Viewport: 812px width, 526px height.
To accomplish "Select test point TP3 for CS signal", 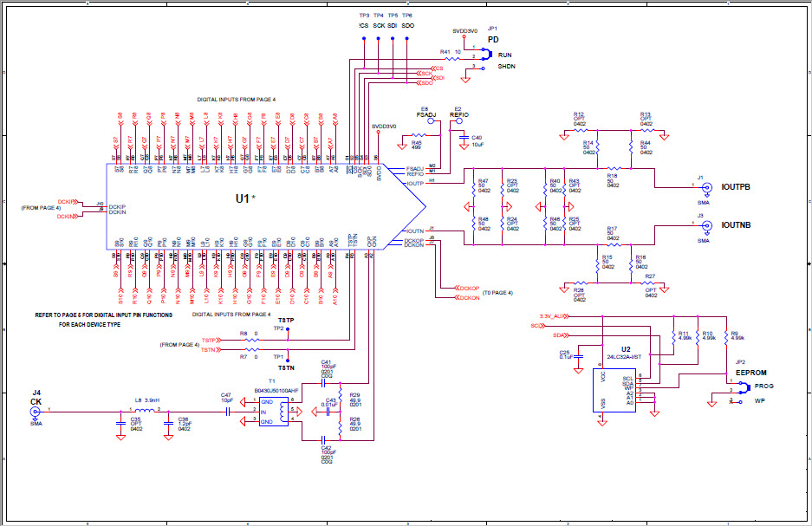I will click(363, 37).
